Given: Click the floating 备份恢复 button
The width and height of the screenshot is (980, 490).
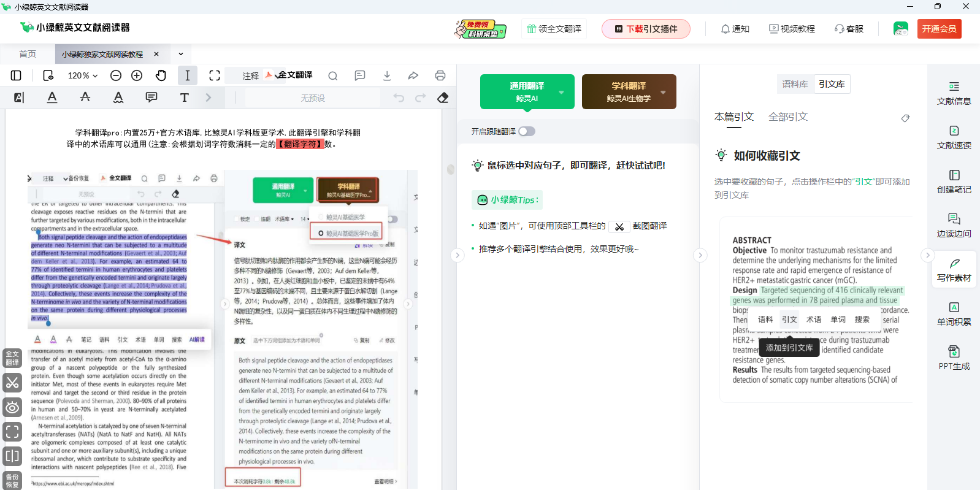Looking at the screenshot, I should click(x=12, y=481).
